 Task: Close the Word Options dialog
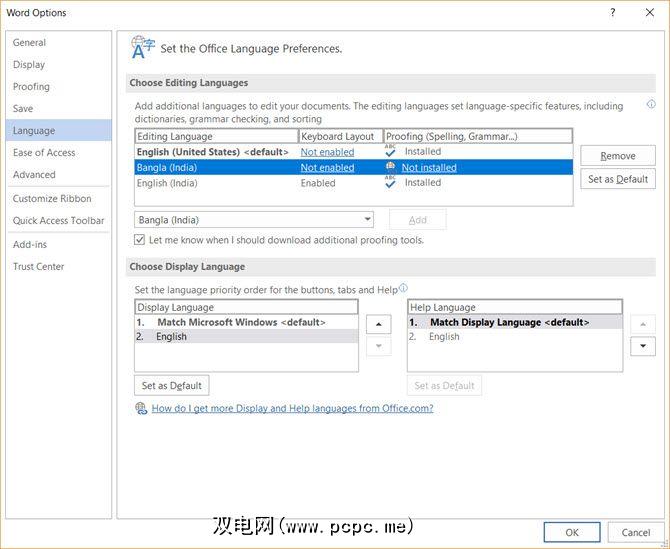coord(649,12)
